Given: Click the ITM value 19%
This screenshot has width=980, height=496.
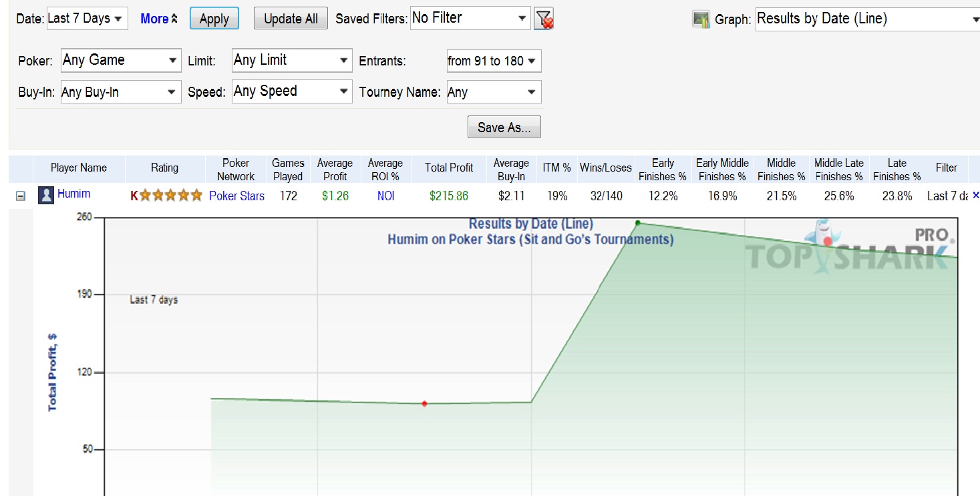Looking at the screenshot, I should [x=556, y=196].
